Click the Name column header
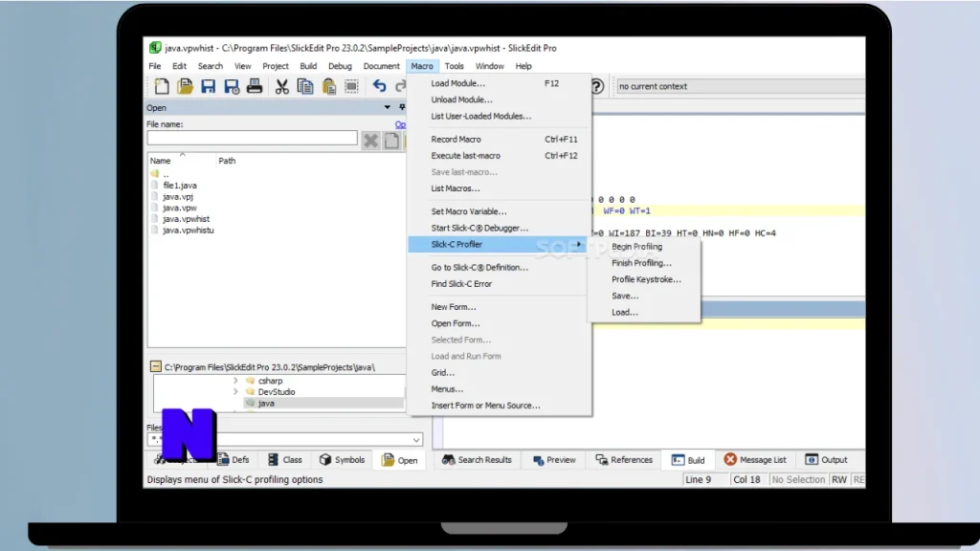This screenshot has width=980, height=551. click(x=161, y=161)
